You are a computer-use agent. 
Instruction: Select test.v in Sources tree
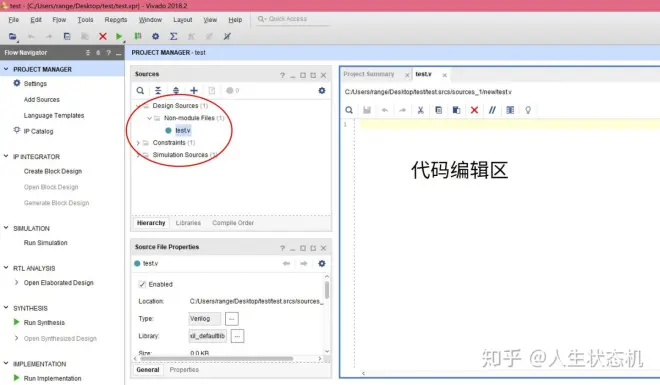pyautogui.click(x=183, y=130)
